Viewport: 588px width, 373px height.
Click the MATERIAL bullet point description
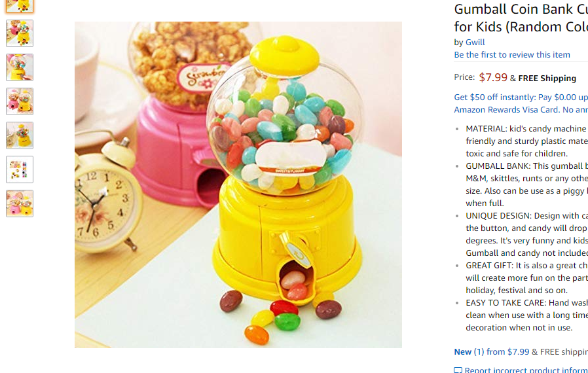click(x=526, y=141)
